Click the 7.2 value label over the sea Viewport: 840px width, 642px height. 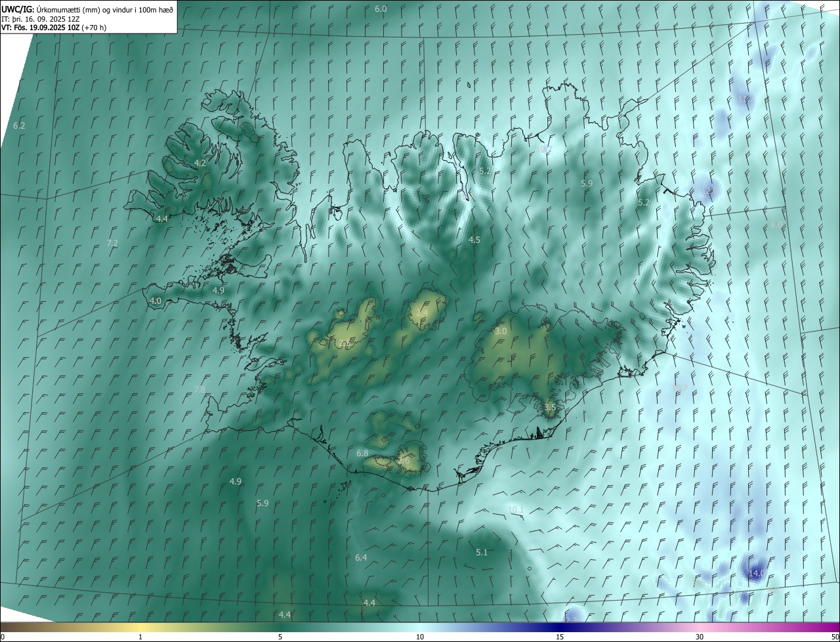pos(112,243)
